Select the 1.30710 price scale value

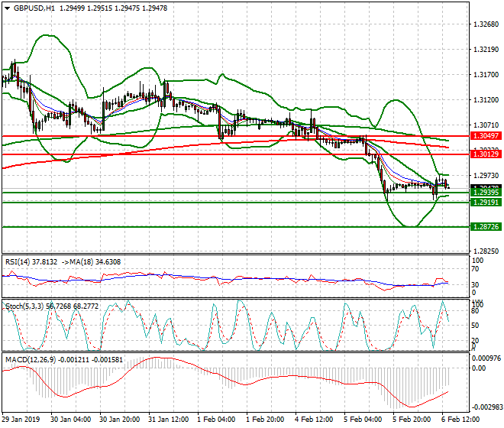[486, 125]
